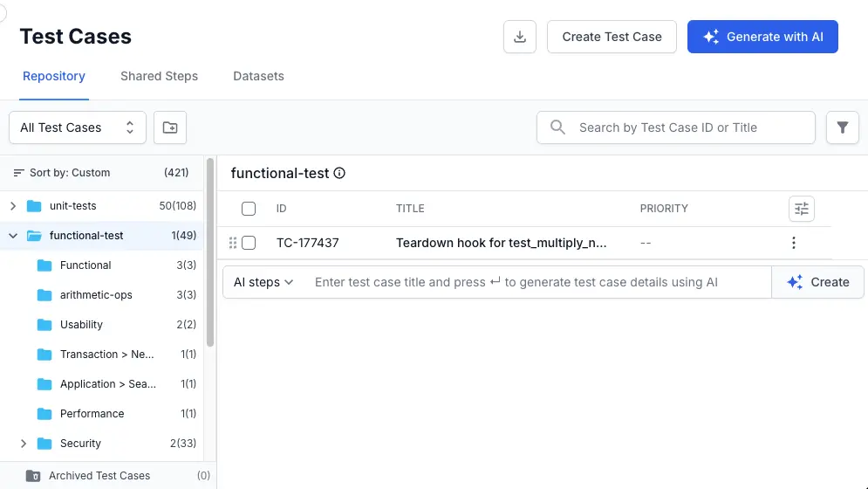The height and width of the screenshot is (489, 868).
Task: Click the drag handle on the TC-177437 row
Action: pos(233,243)
